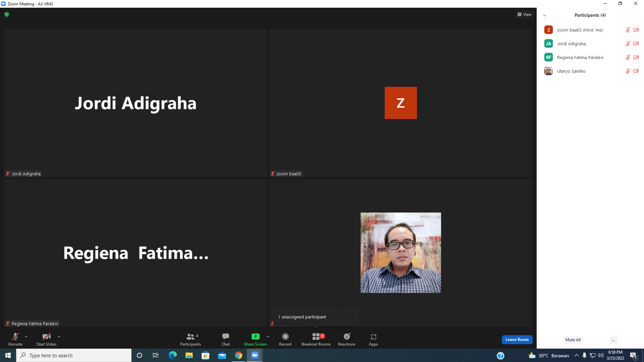Image resolution: width=644 pixels, height=362 pixels.
Task: Click Utaryo Santiko's profile photo in list
Action: [548, 71]
